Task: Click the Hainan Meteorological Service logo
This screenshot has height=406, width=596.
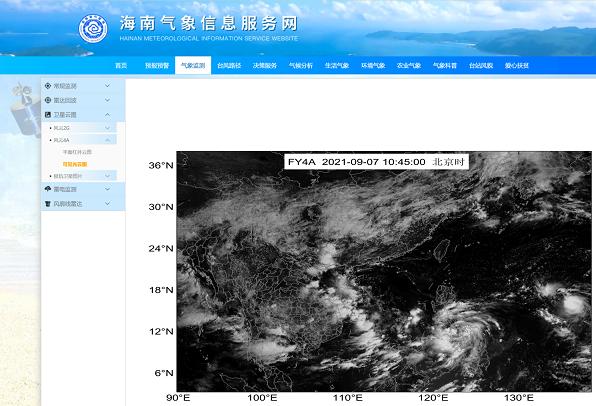Action: 93,29
